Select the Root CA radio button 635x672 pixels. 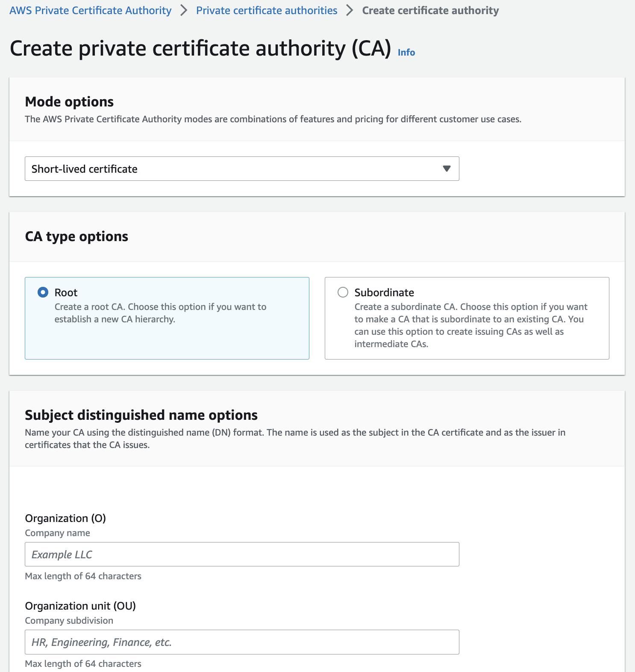[x=43, y=292]
